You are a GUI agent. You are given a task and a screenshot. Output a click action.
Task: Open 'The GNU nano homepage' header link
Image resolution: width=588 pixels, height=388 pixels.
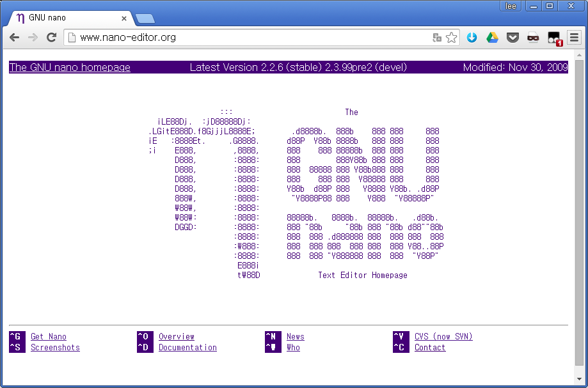[70, 68]
